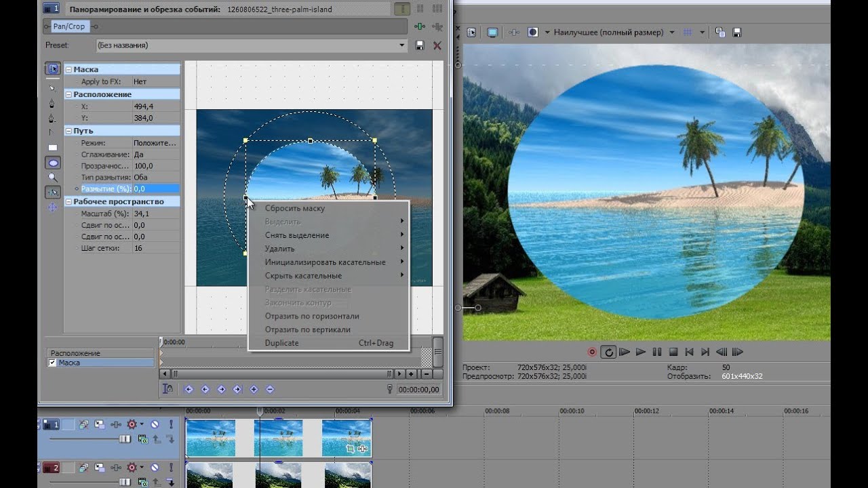This screenshot has width=868, height=488.
Task: Select the oval mask creation tool
Action: coord(52,163)
